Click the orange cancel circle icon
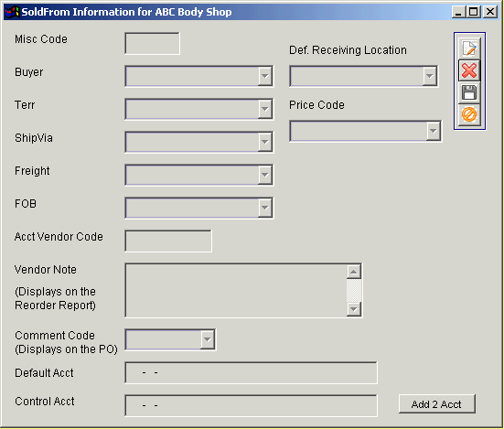This screenshot has height=429, width=504. (469, 114)
